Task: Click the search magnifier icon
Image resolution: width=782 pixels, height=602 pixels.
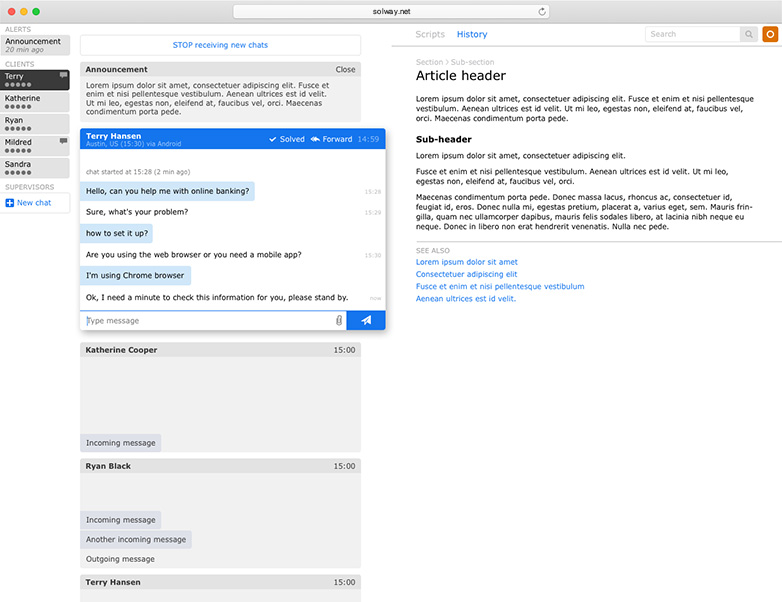Action: (749, 34)
